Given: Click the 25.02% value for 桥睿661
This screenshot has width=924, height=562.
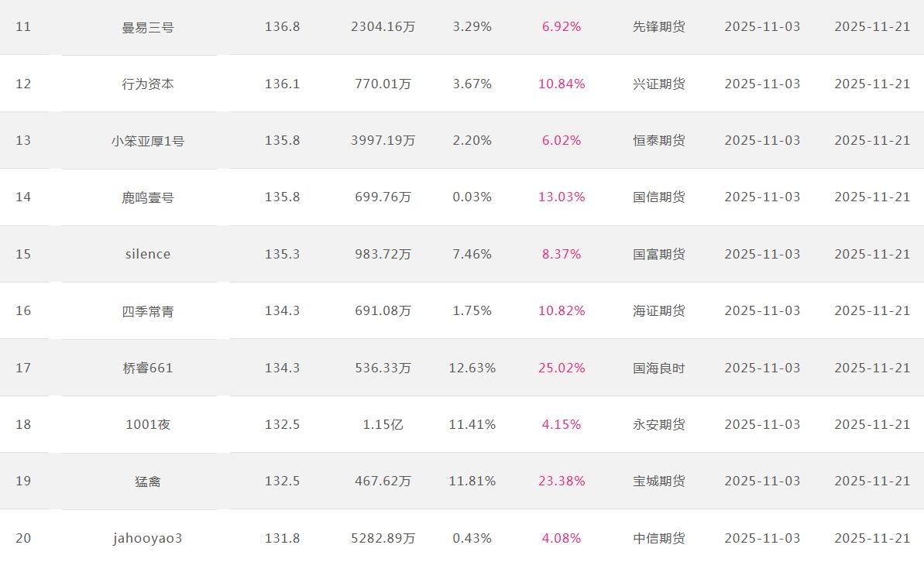Looking at the screenshot, I should pos(562,368).
